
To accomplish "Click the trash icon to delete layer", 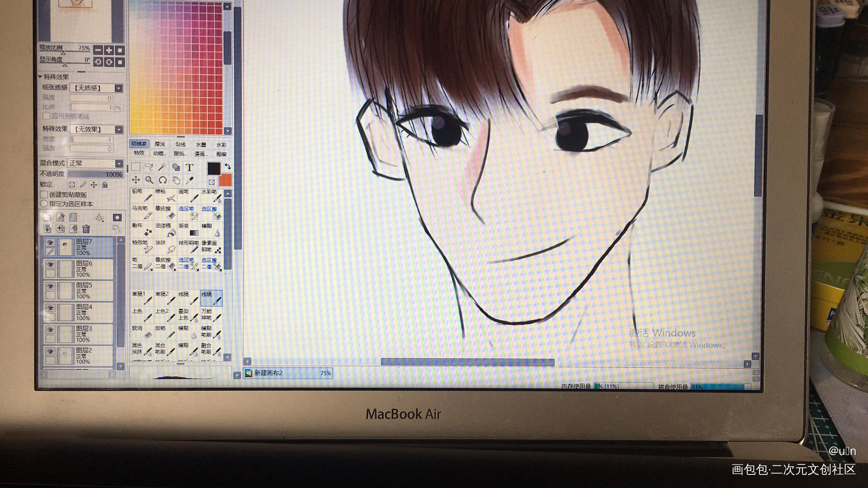I will (x=86, y=229).
